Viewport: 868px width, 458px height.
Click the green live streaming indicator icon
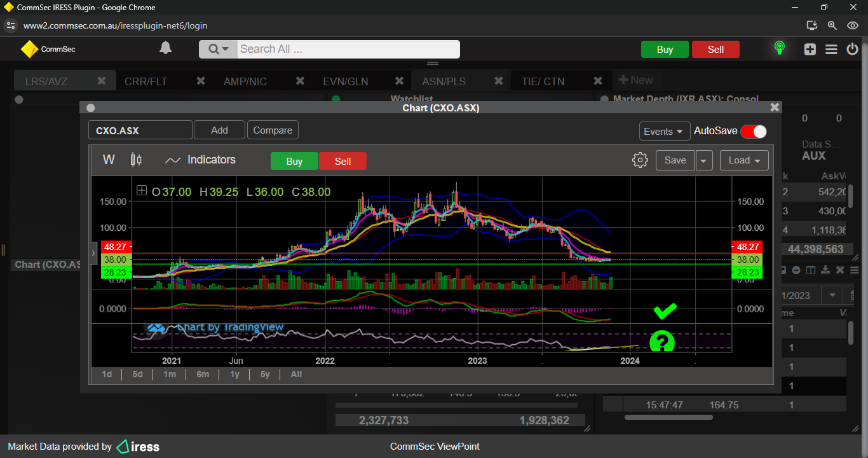click(x=779, y=48)
